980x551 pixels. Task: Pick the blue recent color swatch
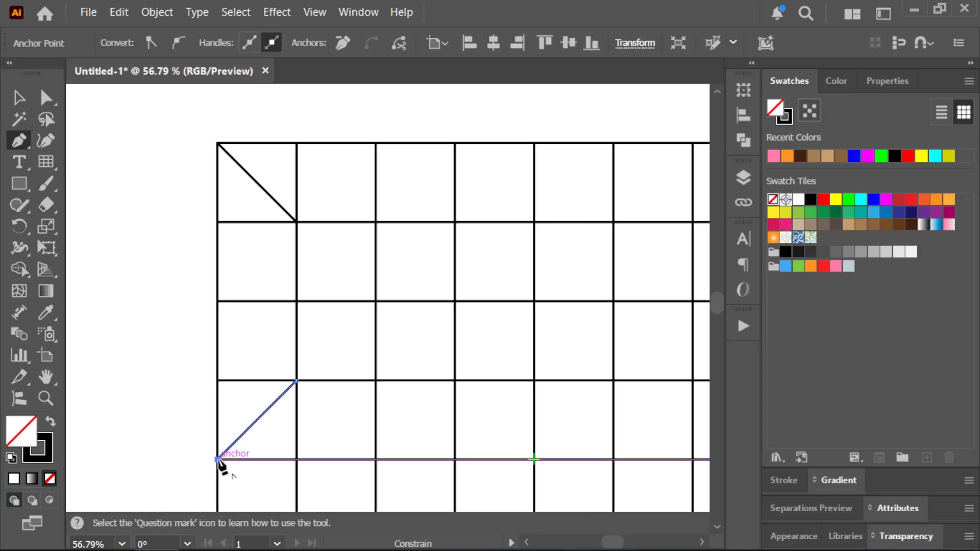click(x=854, y=156)
